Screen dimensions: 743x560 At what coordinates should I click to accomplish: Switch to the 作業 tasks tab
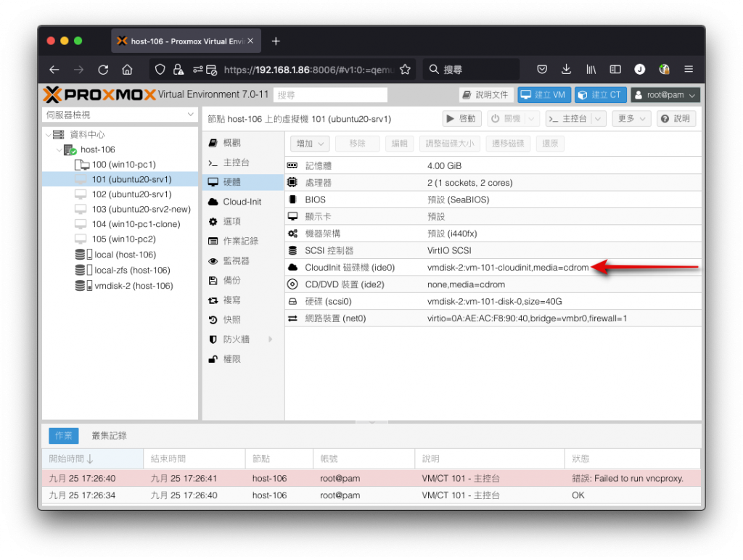coord(64,435)
